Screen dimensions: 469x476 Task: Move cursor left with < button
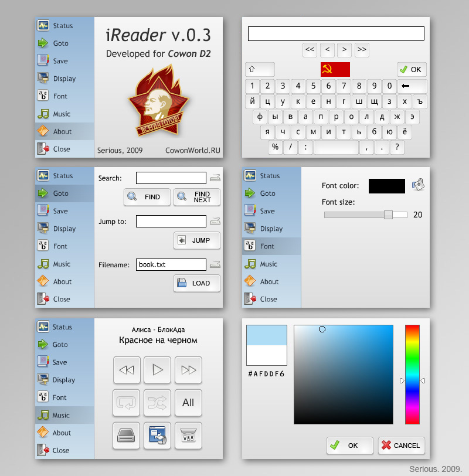click(x=327, y=49)
